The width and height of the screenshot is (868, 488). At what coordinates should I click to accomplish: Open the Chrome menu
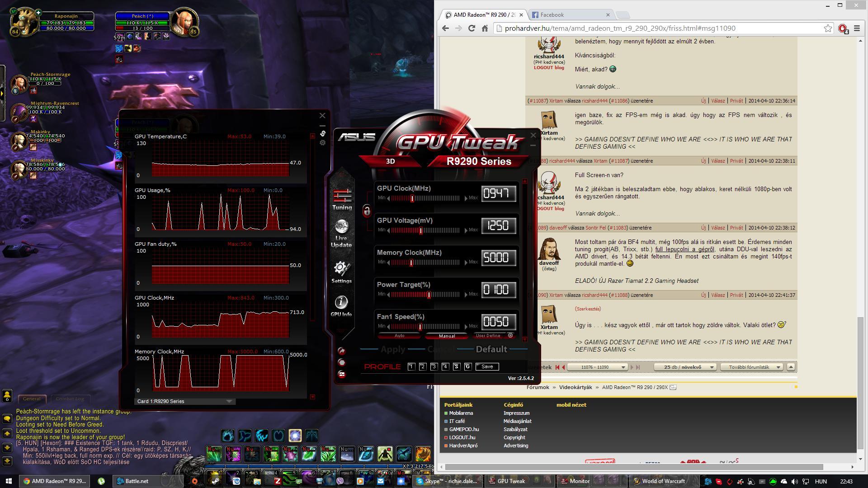[x=857, y=28]
